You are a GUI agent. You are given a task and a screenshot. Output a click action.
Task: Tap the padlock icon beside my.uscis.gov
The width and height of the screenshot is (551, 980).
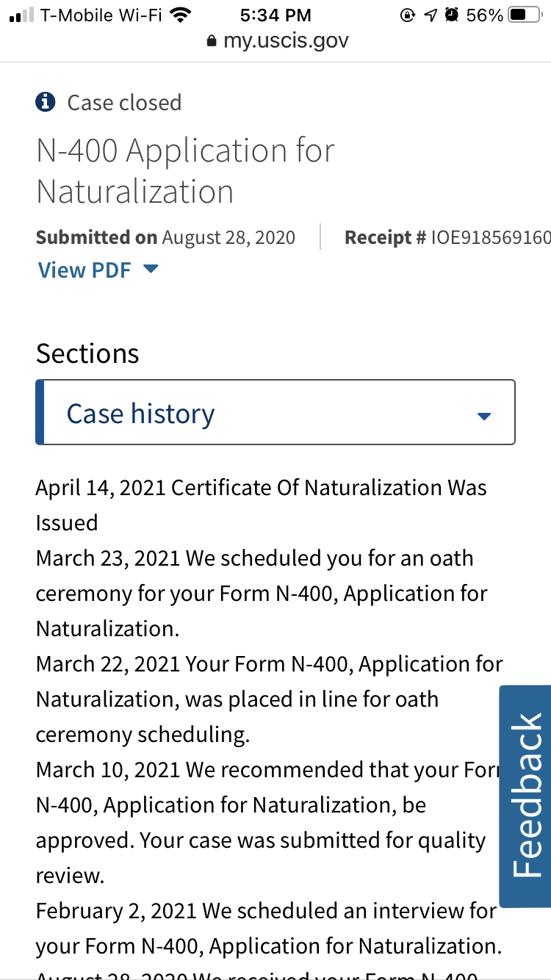[212, 41]
